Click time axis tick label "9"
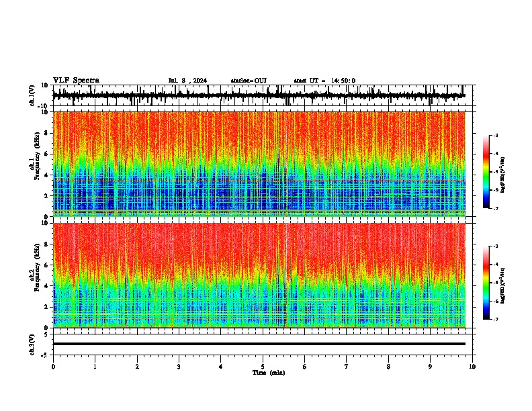The height and width of the screenshot is (411, 532). click(x=430, y=366)
